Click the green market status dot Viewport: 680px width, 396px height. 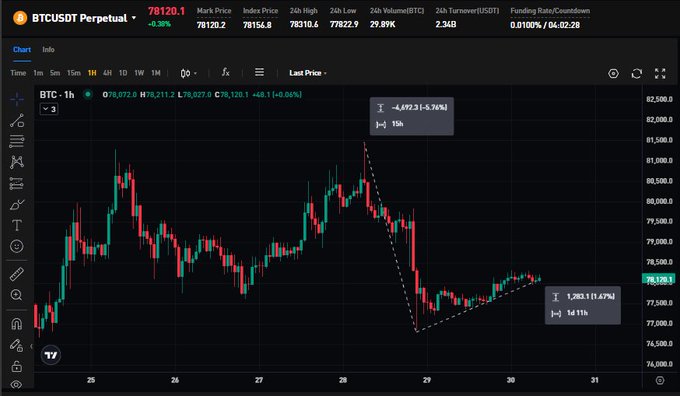pyautogui.click(x=88, y=94)
